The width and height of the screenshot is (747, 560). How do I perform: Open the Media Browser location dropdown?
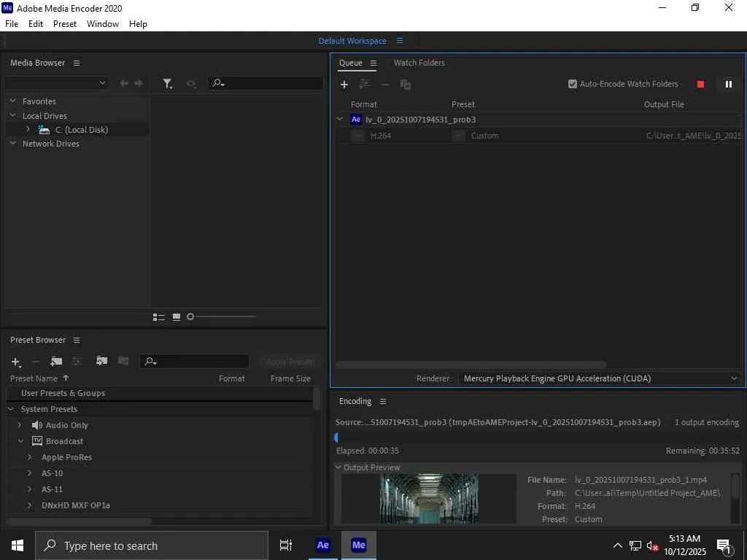56,83
